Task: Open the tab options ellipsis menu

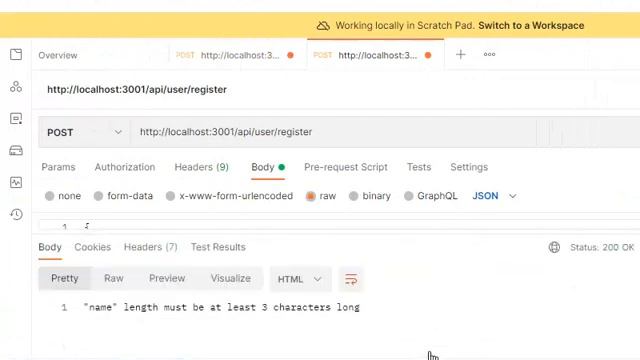Action: (x=489, y=54)
